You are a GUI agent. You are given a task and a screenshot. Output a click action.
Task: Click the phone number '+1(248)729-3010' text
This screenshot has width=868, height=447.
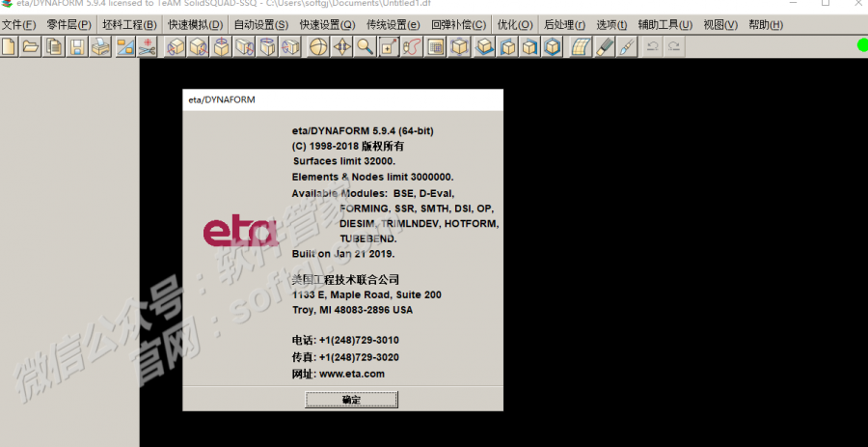(x=360, y=340)
